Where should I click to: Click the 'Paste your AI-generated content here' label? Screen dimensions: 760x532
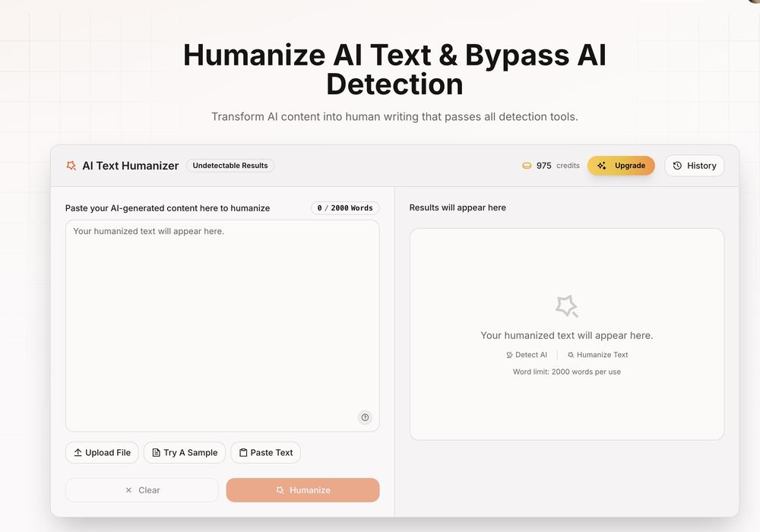[x=168, y=207]
